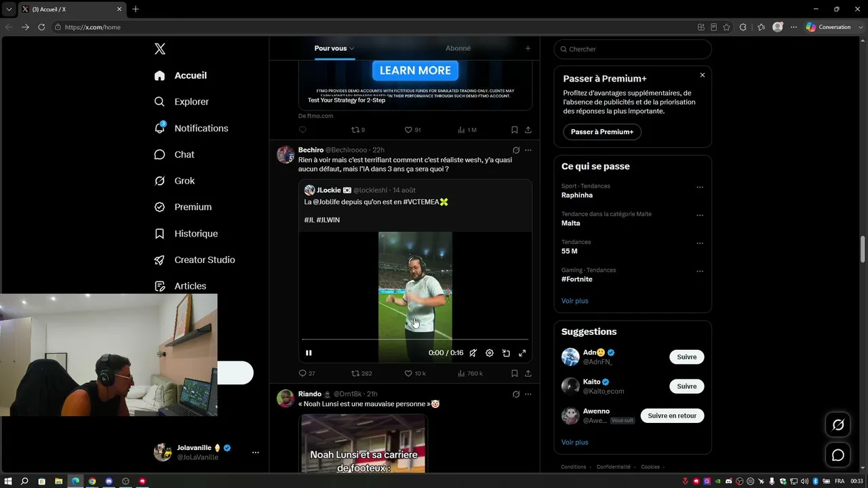The width and height of the screenshot is (868, 488).
Task: Open the Confidentialité footer link
Action: (614, 467)
